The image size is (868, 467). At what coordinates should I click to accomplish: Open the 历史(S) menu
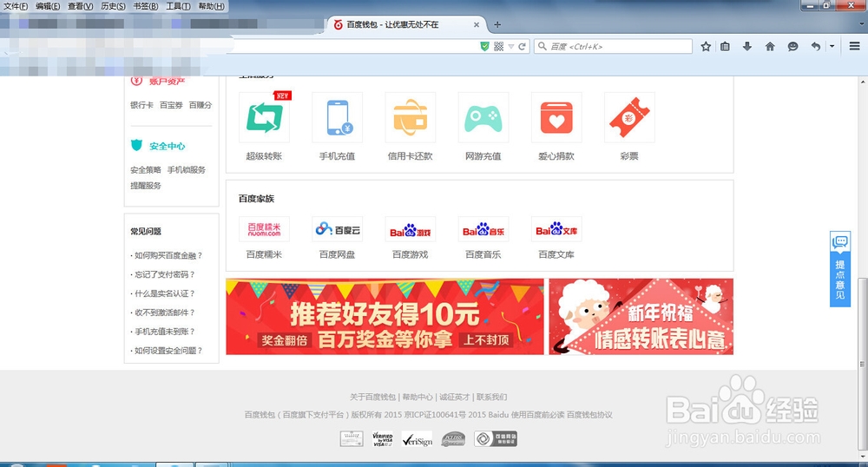[x=113, y=6]
